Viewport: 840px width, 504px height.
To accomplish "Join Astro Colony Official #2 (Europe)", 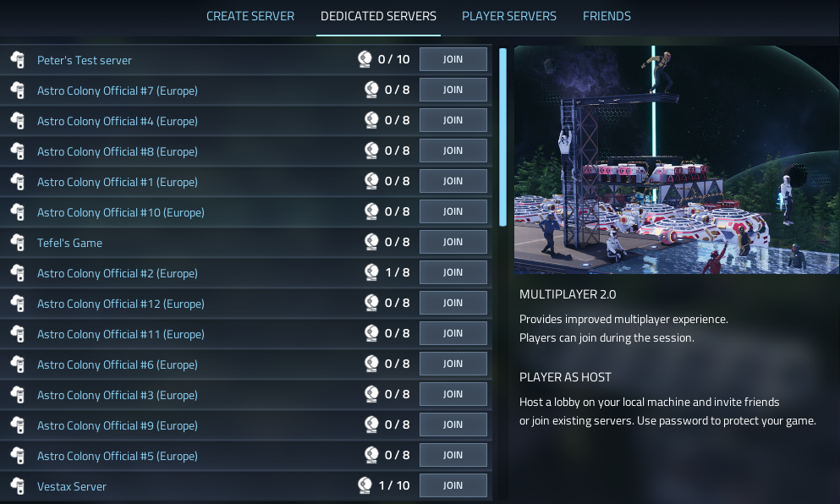I will point(453,272).
